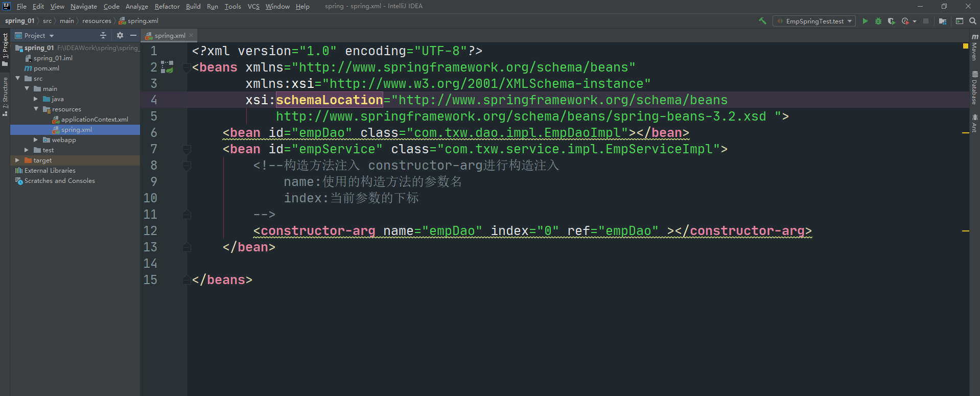The height and width of the screenshot is (396, 980).
Task: Open Search Everywhere magnifier icon
Action: (973, 21)
